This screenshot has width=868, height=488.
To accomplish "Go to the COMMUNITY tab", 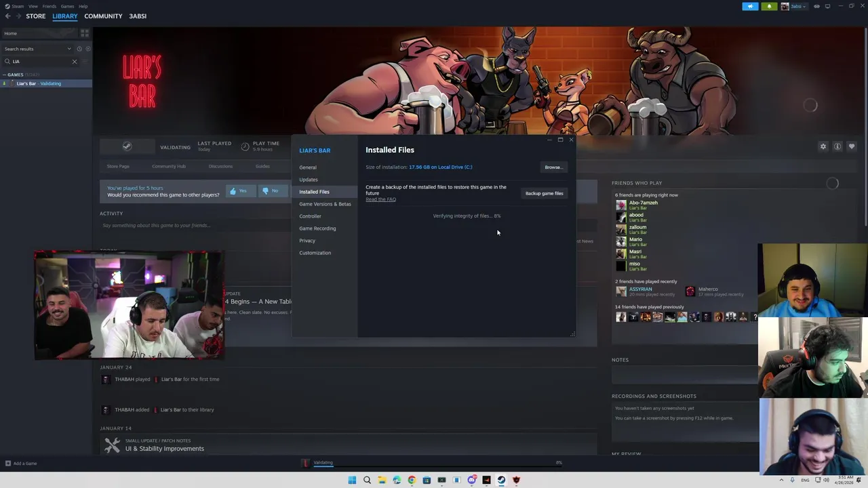I will pyautogui.click(x=103, y=16).
